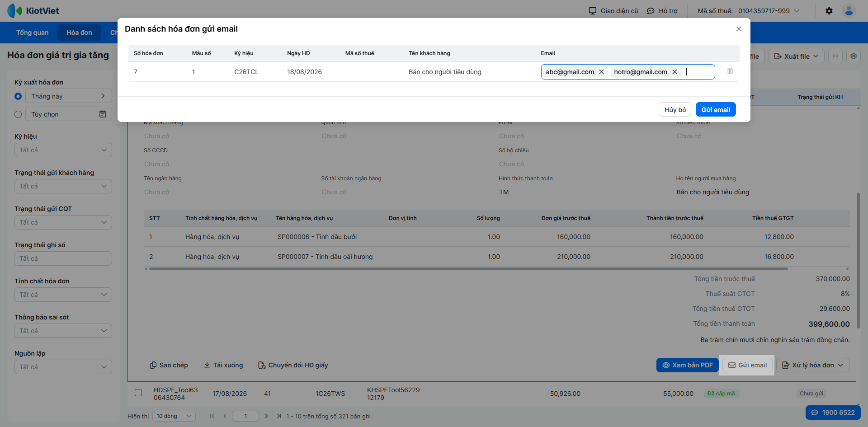Open the Xuất file dropdown
This screenshot has width=868, height=427.
point(796,56)
